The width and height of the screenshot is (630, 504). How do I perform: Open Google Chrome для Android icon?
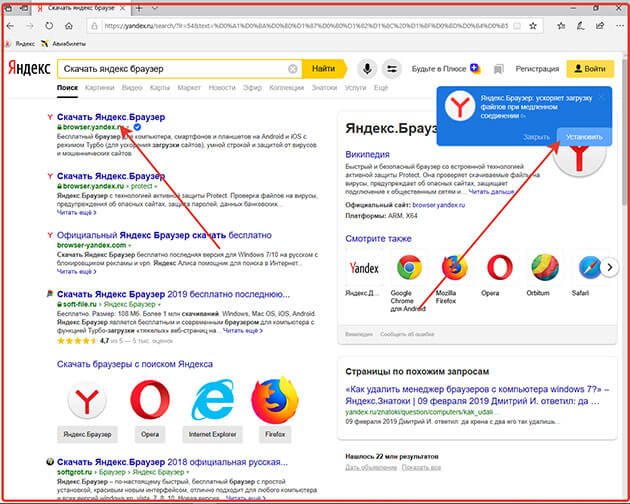(409, 267)
